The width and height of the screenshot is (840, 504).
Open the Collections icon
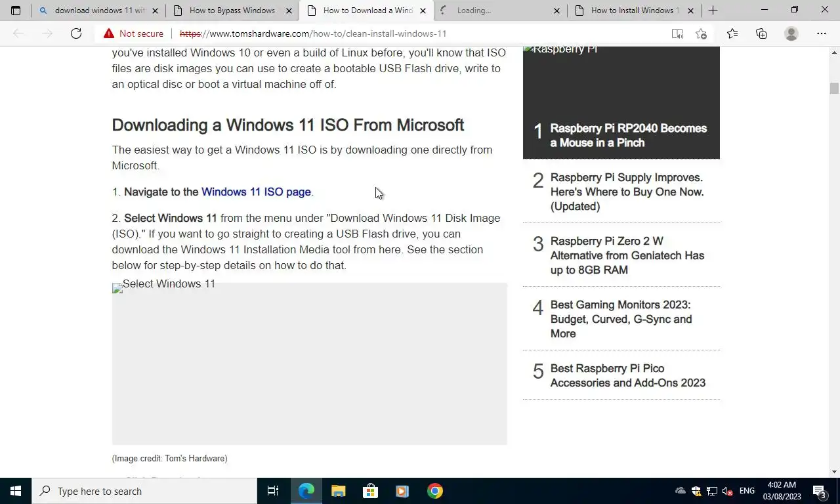coord(761,33)
